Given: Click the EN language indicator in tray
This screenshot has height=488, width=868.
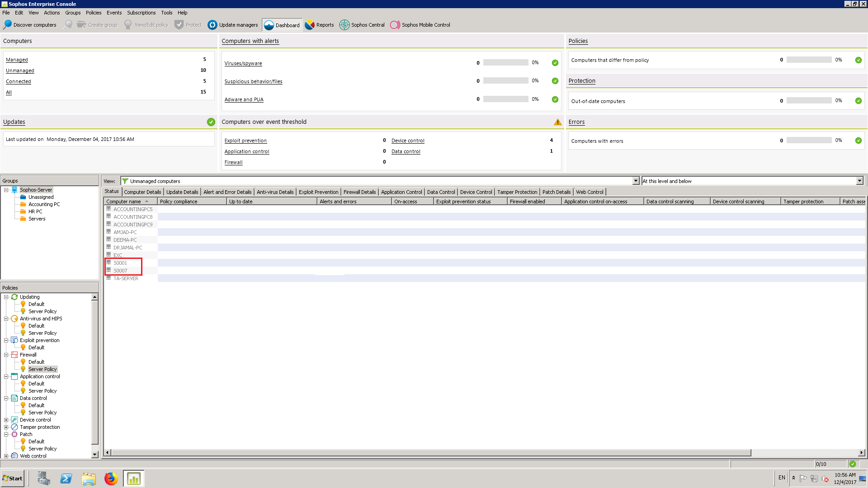Looking at the screenshot, I should [782, 478].
